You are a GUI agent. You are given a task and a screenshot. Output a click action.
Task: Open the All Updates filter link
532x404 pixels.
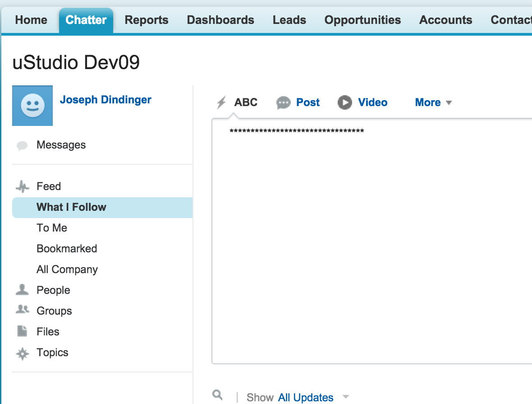306,397
